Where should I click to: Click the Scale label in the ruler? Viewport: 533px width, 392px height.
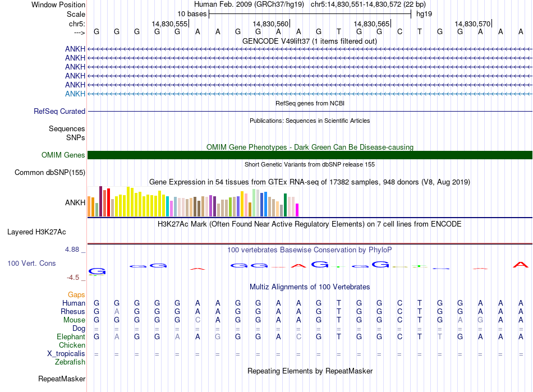[x=76, y=14]
